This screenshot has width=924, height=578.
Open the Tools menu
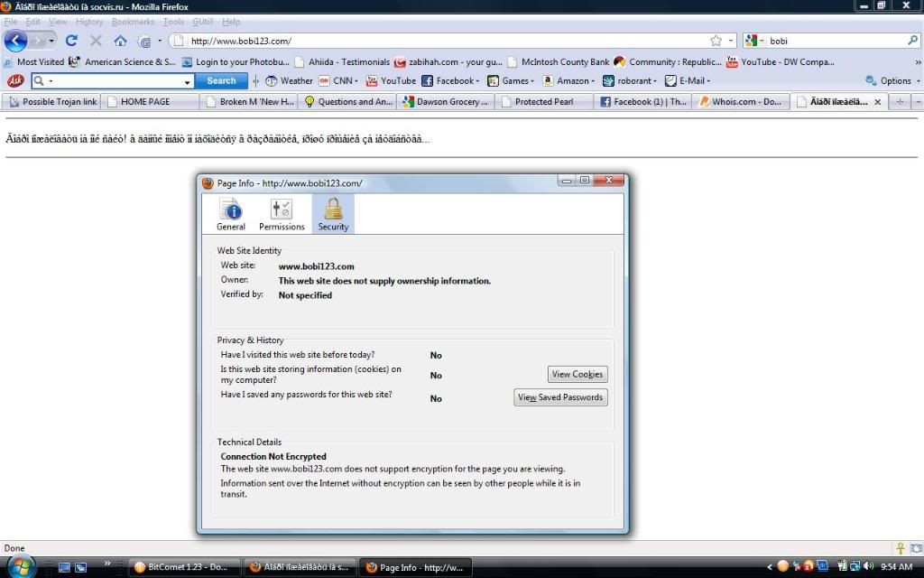173,22
